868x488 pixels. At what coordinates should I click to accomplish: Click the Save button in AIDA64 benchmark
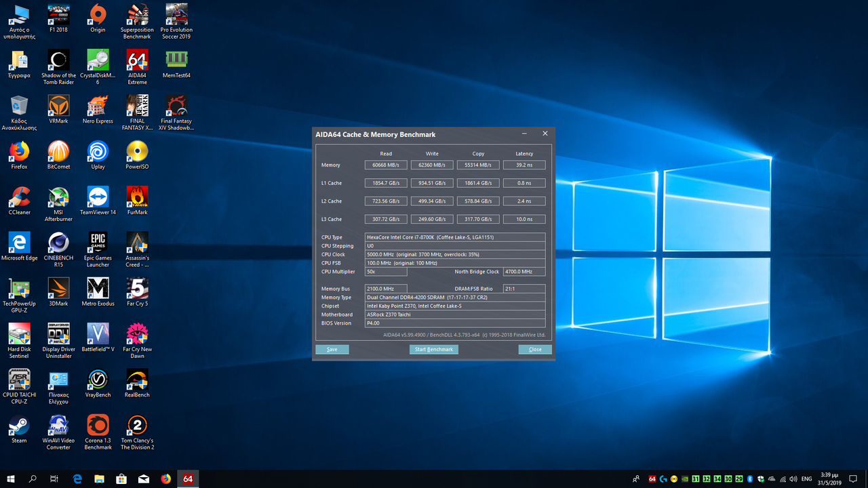(x=332, y=350)
